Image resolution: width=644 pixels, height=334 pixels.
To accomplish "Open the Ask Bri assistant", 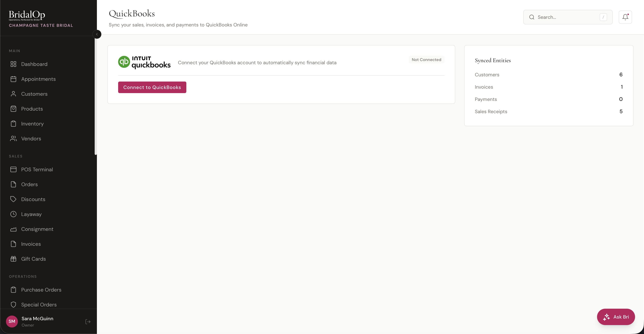I will coord(616,317).
